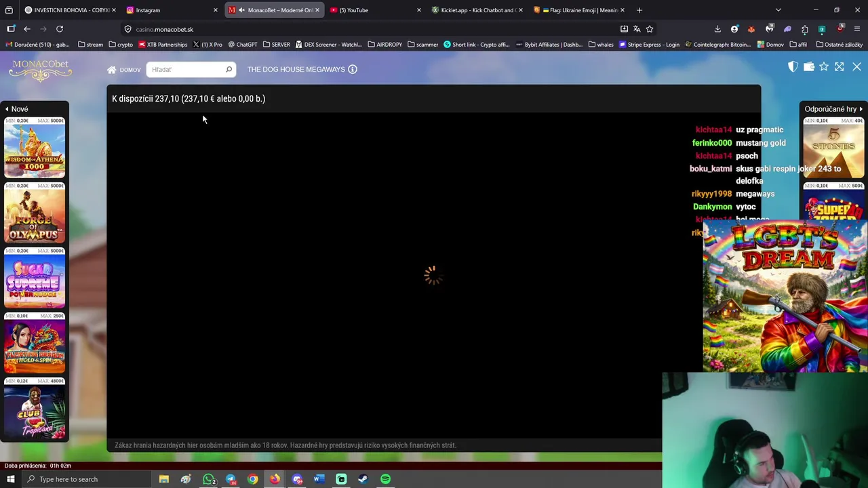
Task: Open Firefox downloads arrow icon
Action: point(717,29)
